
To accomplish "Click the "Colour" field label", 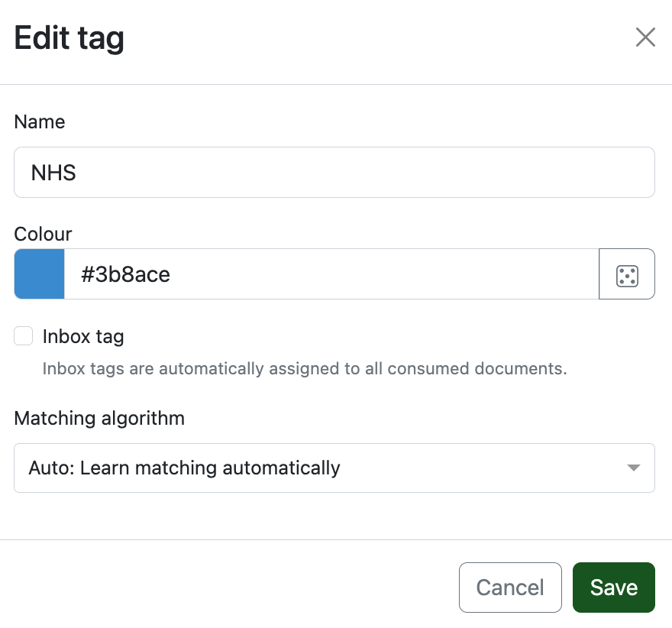I will click(x=43, y=234).
